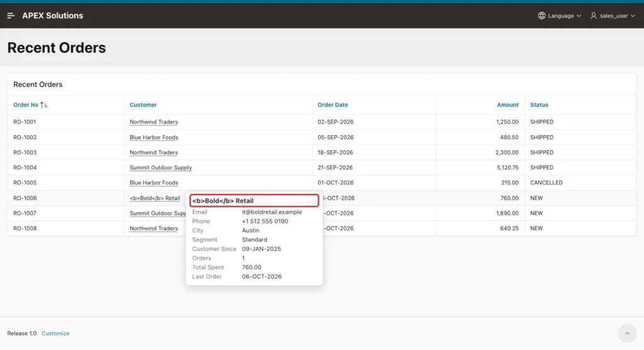
Task: Click amount 5,120.75
Action: 508,167
